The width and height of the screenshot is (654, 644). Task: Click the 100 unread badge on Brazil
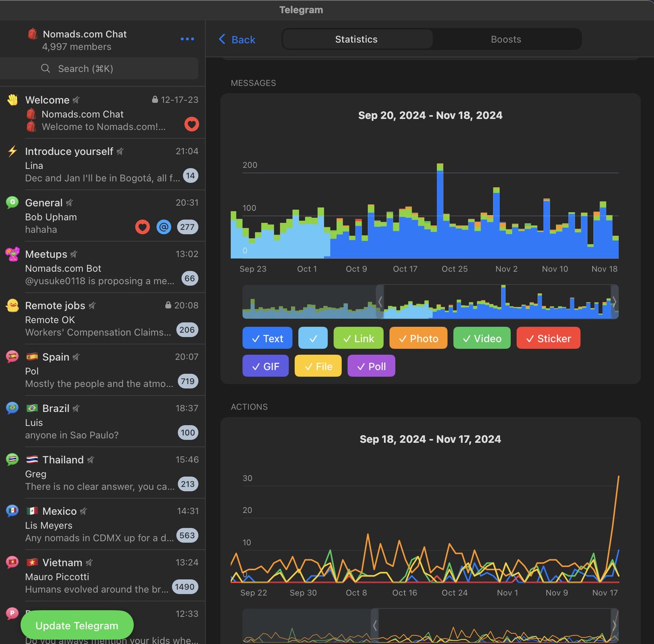188,433
